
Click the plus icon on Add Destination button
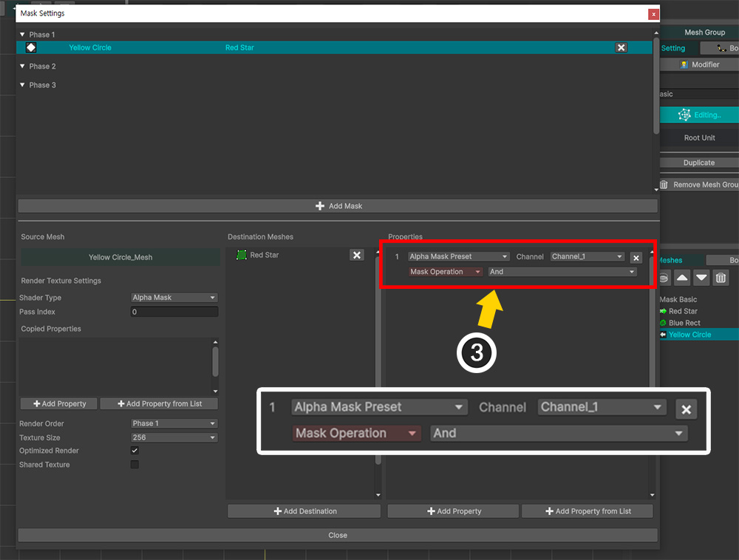278,511
